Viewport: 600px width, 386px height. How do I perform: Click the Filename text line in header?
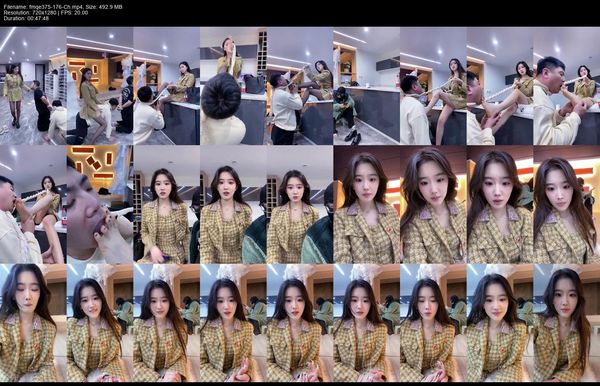click(x=63, y=7)
